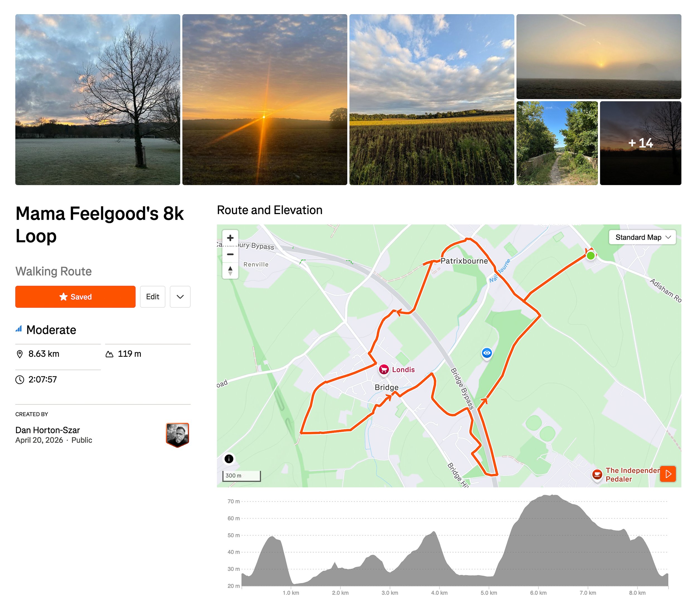Toggle the Saved star button

coord(75,297)
